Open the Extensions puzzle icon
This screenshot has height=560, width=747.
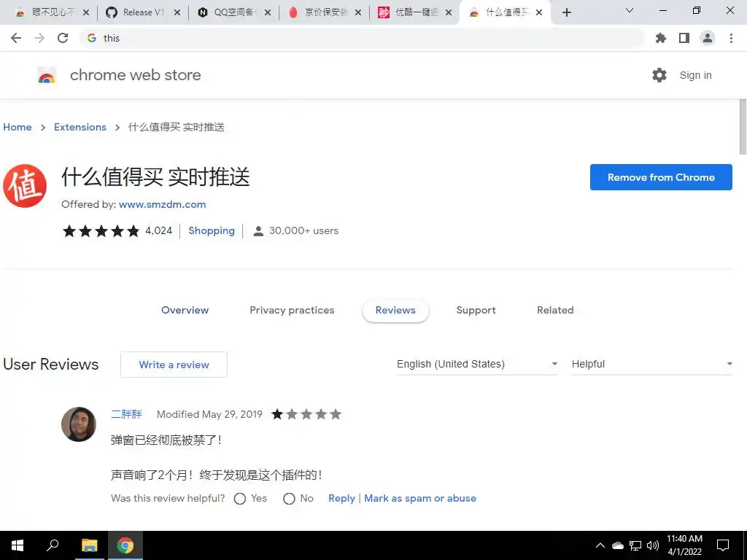(x=660, y=38)
